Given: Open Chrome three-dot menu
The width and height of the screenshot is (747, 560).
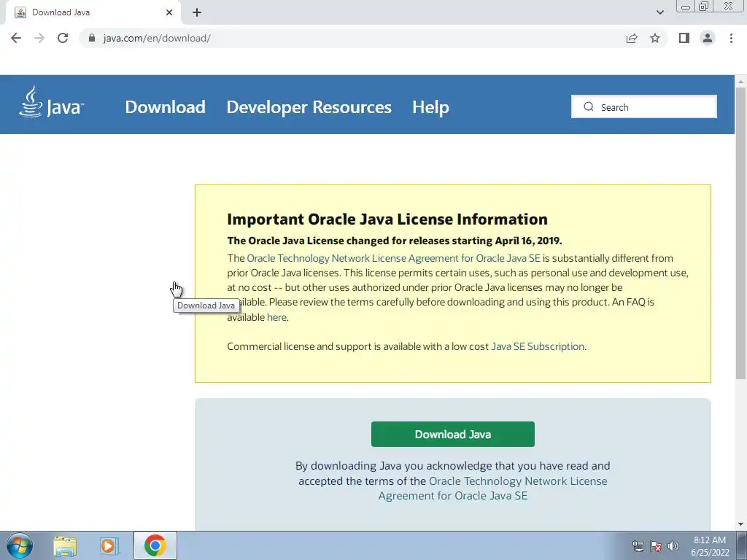Looking at the screenshot, I should (731, 38).
